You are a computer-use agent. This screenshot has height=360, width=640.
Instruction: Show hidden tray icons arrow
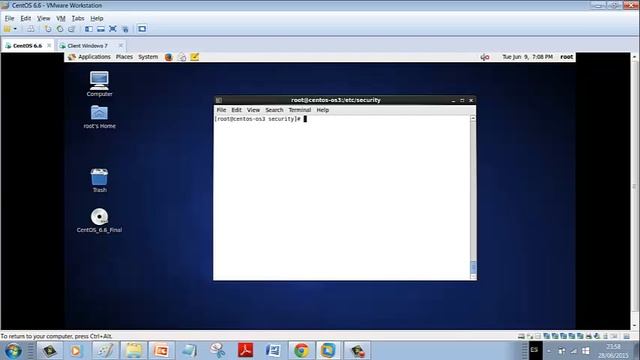[x=549, y=351]
